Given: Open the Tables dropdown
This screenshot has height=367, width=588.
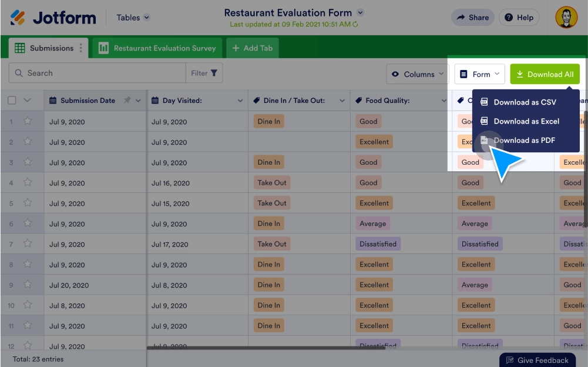Looking at the screenshot, I should (132, 17).
